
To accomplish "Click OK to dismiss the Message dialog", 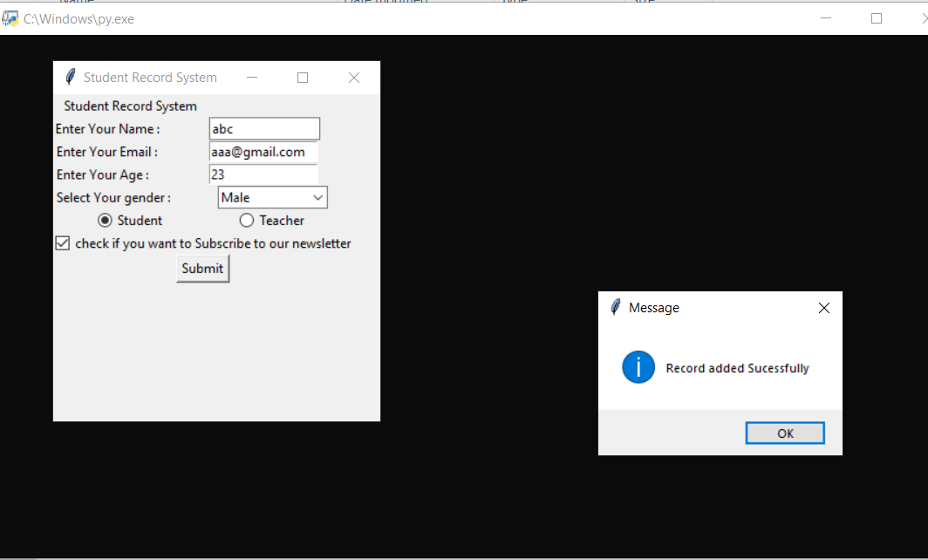I will [784, 433].
